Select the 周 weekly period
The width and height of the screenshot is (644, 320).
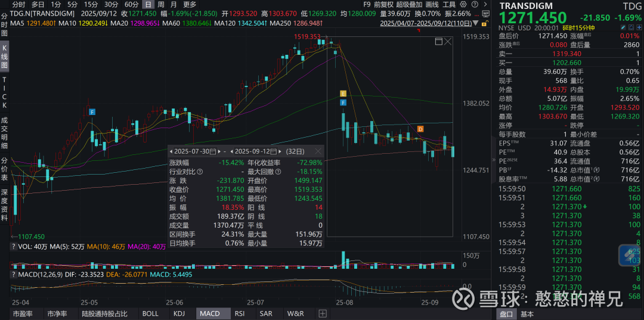tap(161, 5)
